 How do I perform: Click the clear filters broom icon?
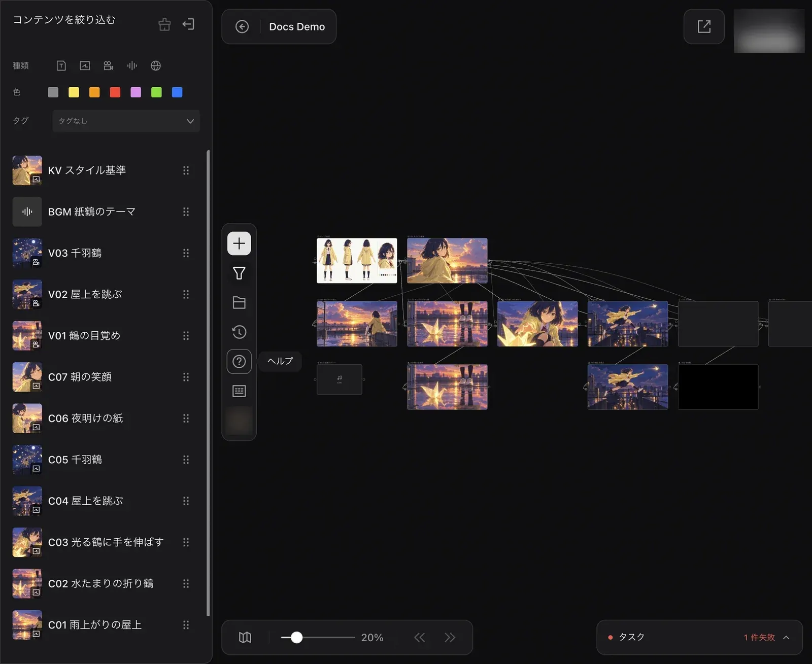tap(164, 24)
